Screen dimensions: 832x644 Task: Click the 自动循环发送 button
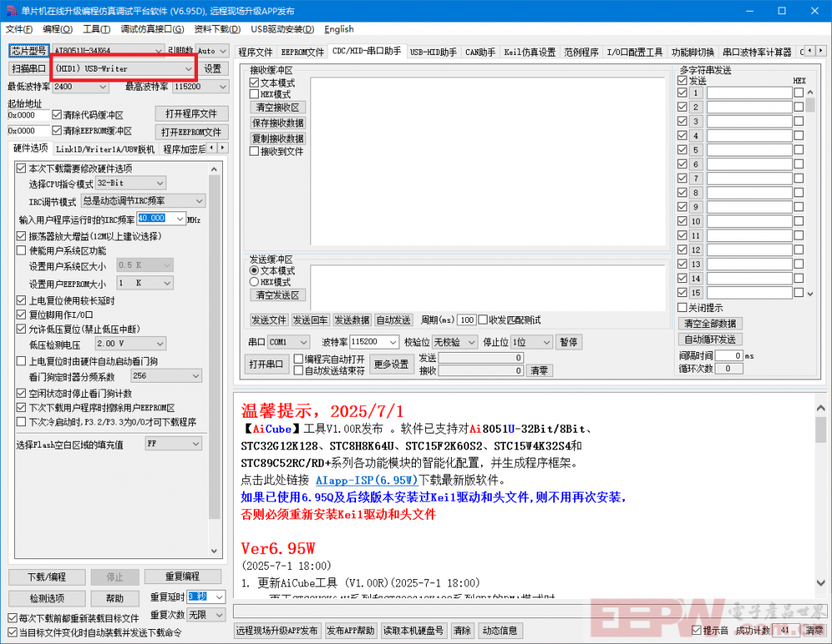point(710,339)
